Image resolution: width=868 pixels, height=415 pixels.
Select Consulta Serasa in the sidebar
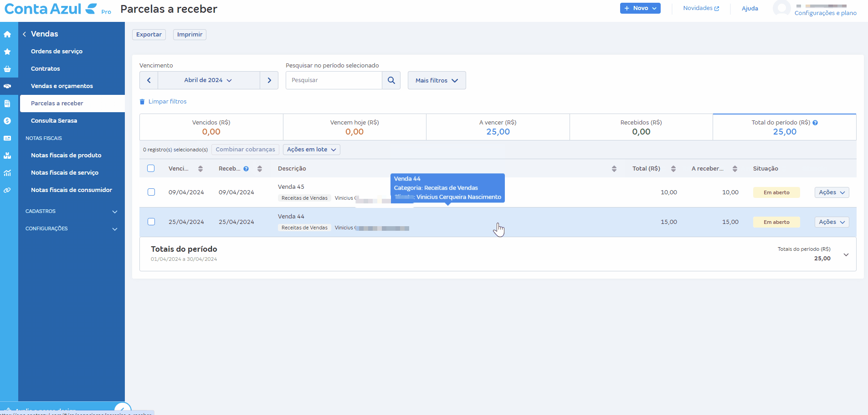click(x=54, y=121)
